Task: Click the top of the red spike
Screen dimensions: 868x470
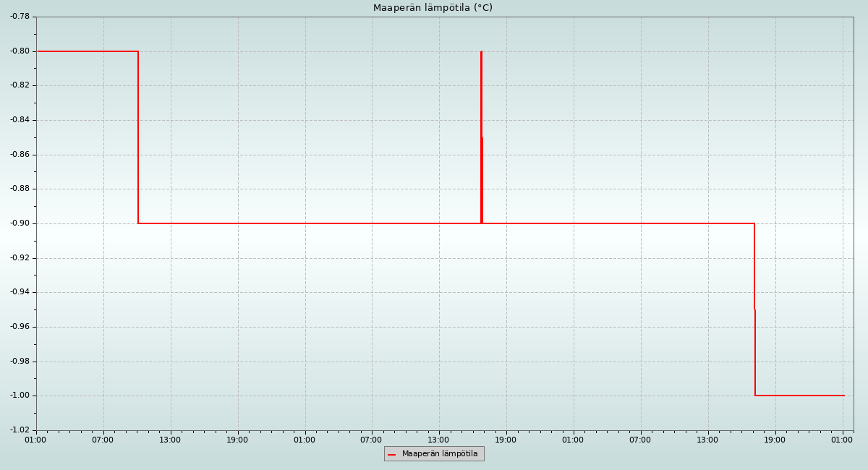Action: (x=481, y=53)
